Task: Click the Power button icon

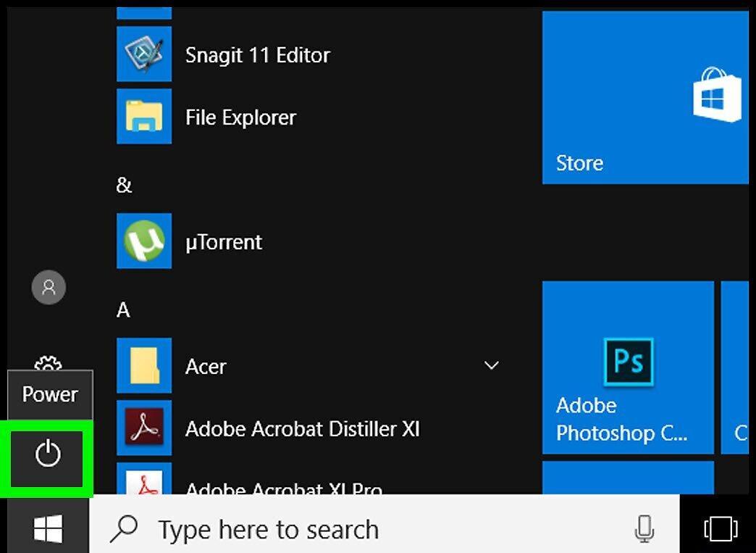Action: click(48, 454)
